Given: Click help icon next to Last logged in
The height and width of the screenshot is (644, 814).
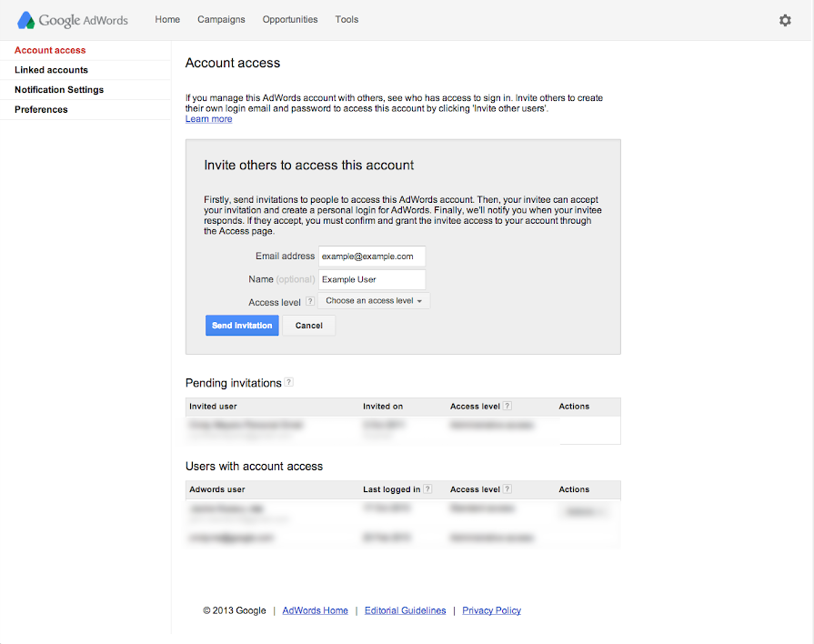Looking at the screenshot, I should pyautogui.click(x=427, y=489).
